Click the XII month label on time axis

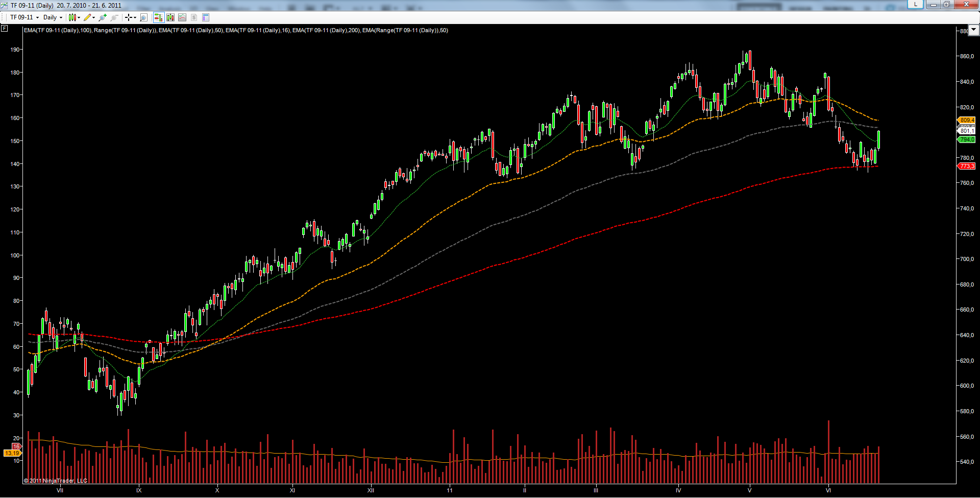pos(371,490)
